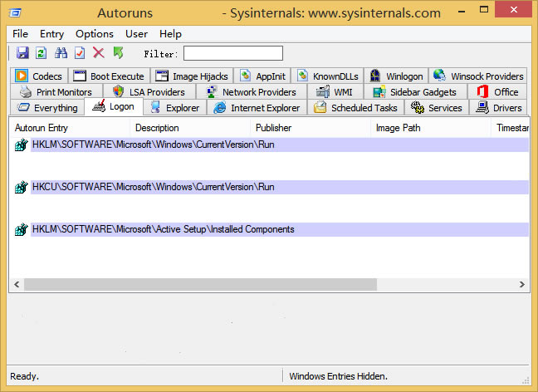Open the File menu
The height and width of the screenshot is (392, 538).
click(21, 34)
